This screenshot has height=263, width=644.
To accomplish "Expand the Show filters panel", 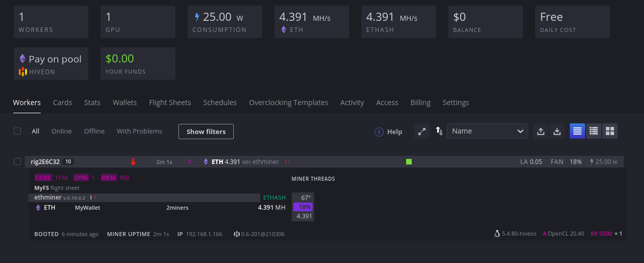I will coord(206,131).
